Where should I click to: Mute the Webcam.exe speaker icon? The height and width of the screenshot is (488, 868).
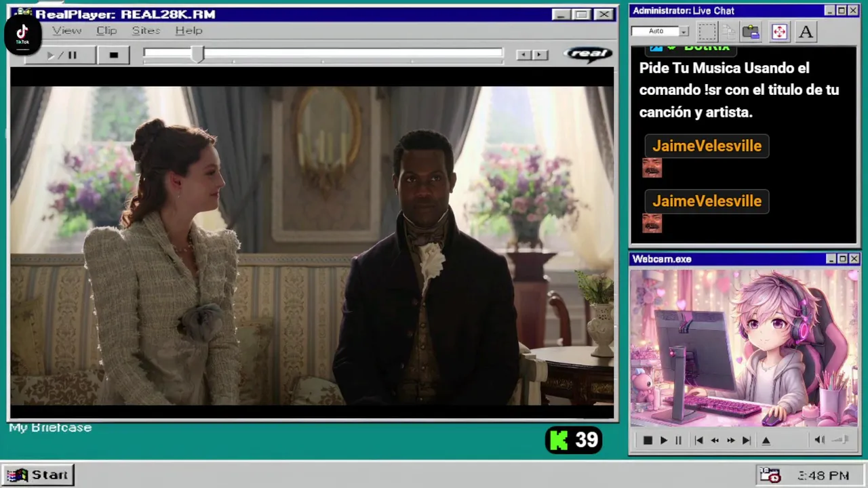point(819,440)
